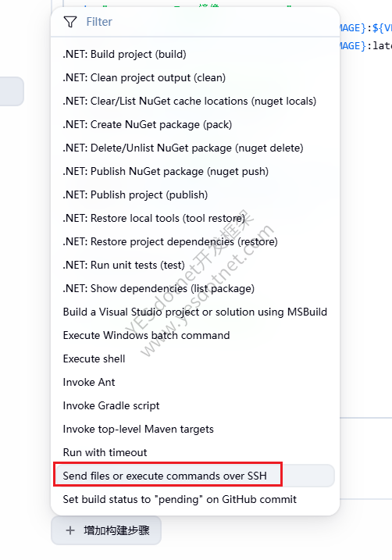Choose the Execute shell step

coord(195,359)
